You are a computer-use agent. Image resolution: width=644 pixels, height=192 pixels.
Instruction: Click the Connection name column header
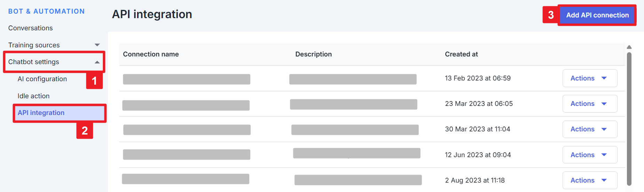tap(151, 54)
